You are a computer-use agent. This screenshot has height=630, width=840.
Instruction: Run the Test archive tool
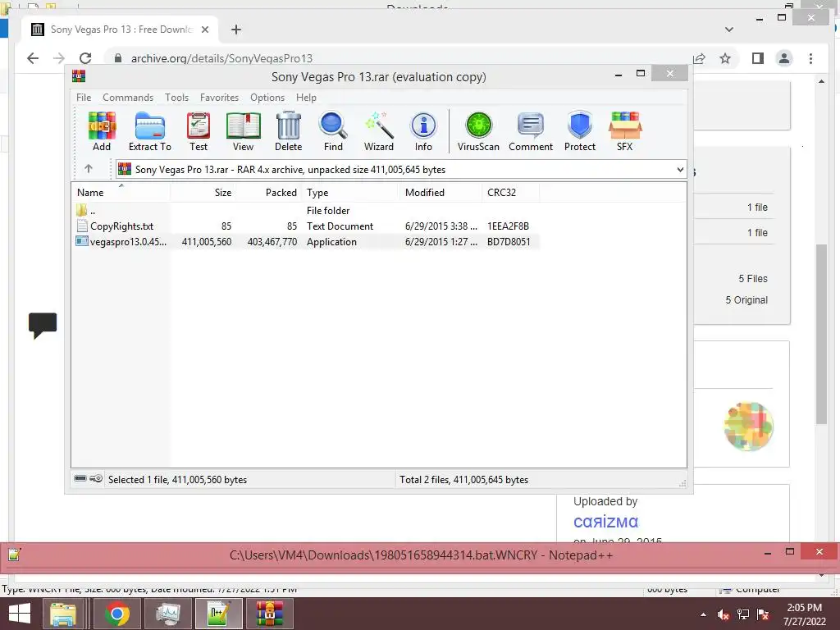tap(199, 131)
